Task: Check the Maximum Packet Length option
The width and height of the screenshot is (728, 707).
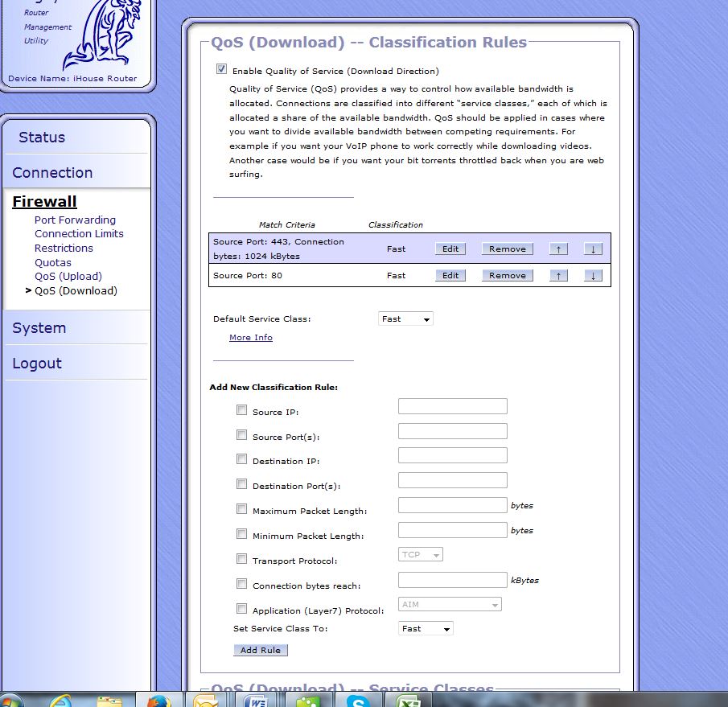Action: (x=242, y=508)
